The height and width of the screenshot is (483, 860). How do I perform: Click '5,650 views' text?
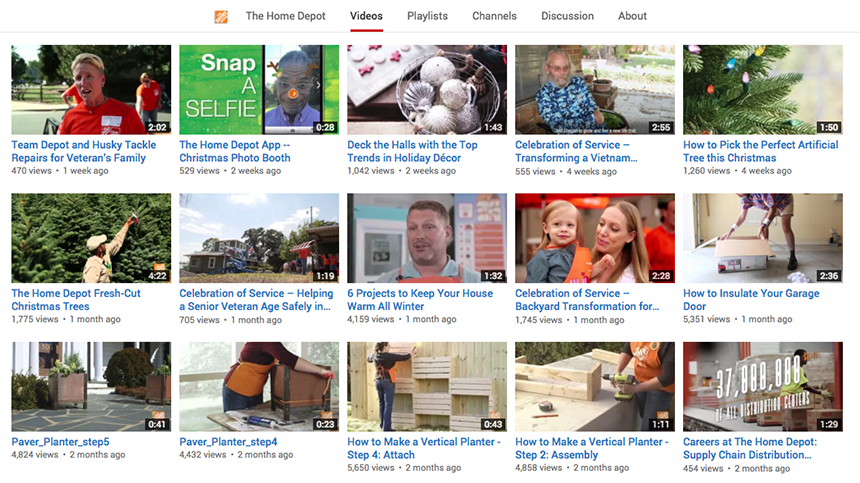[371, 468]
